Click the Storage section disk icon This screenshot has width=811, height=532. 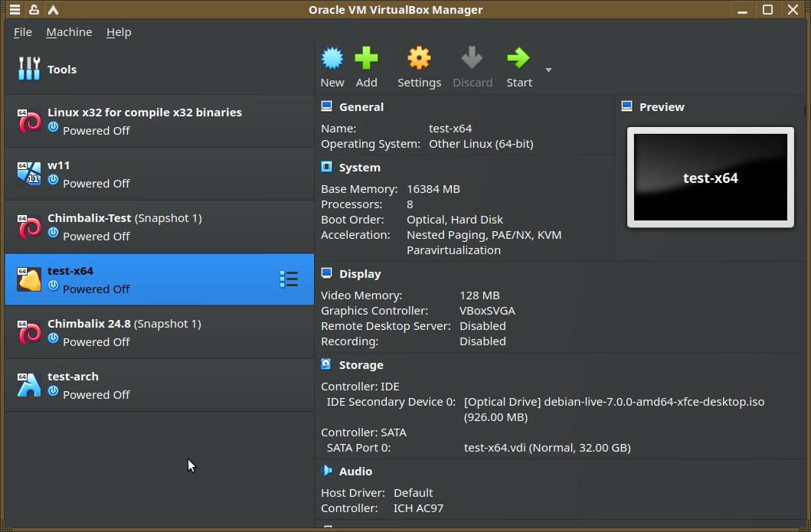(326, 364)
